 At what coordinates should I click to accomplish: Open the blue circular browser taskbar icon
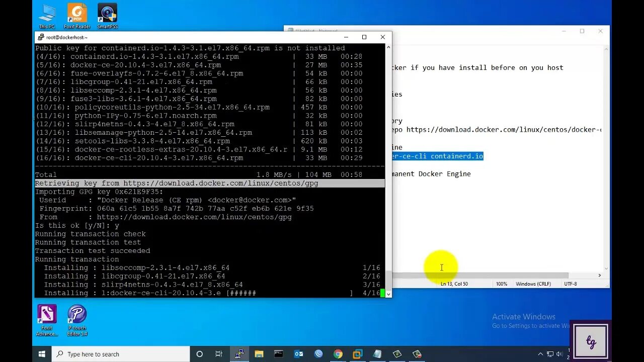(x=318, y=354)
